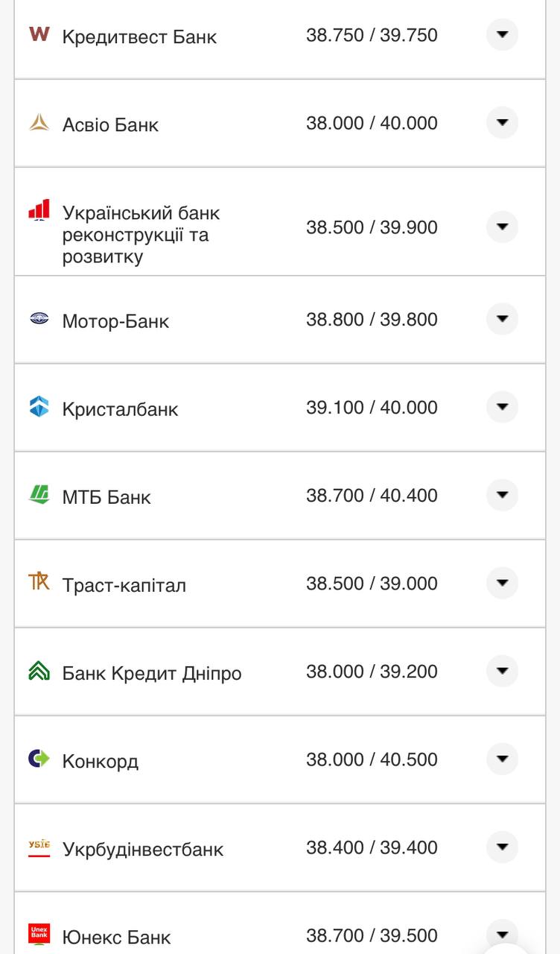
Task: Click the Укрбудінвестбанк logo icon
Action: click(x=39, y=847)
